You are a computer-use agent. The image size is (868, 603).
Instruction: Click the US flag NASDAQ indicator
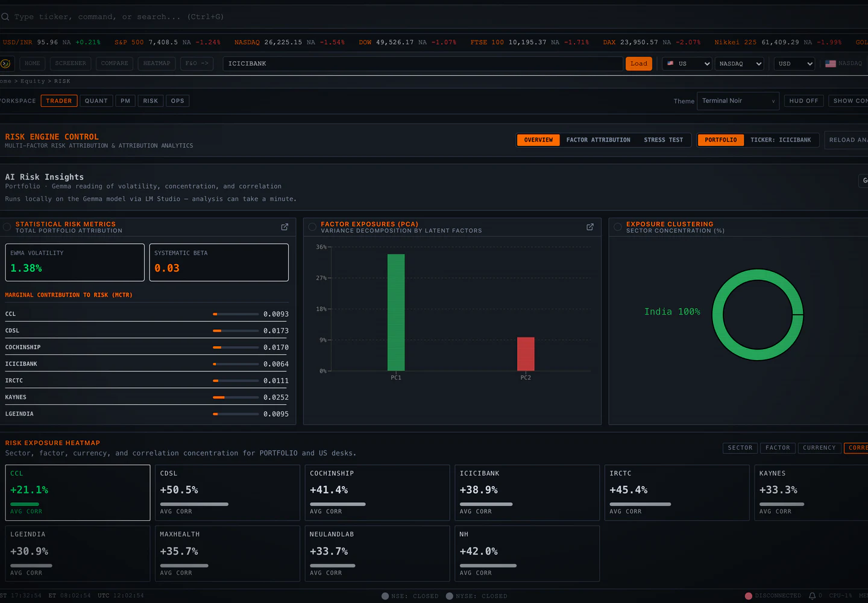click(843, 63)
